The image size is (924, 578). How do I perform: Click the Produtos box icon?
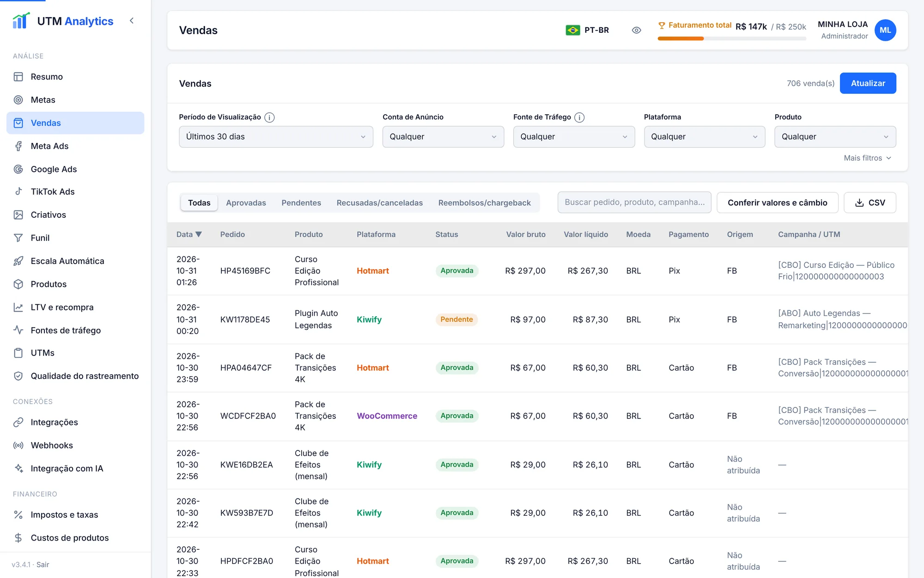point(18,284)
